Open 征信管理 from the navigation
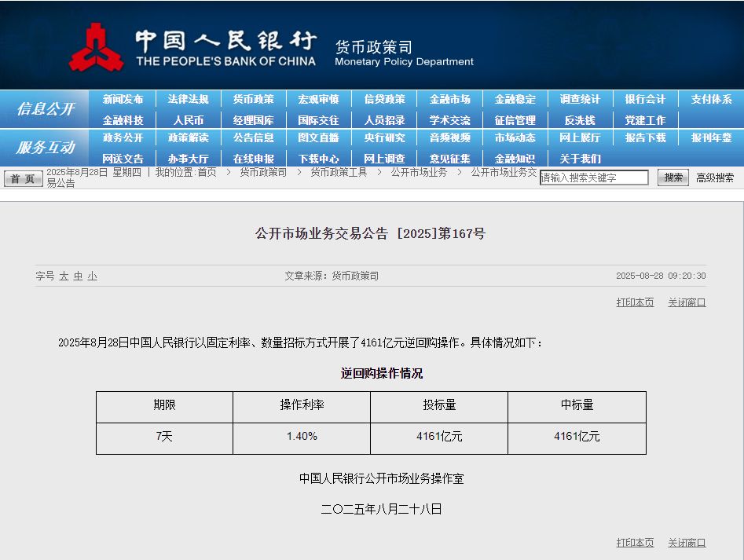This screenshot has height=560, width=744. tap(515, 120)
